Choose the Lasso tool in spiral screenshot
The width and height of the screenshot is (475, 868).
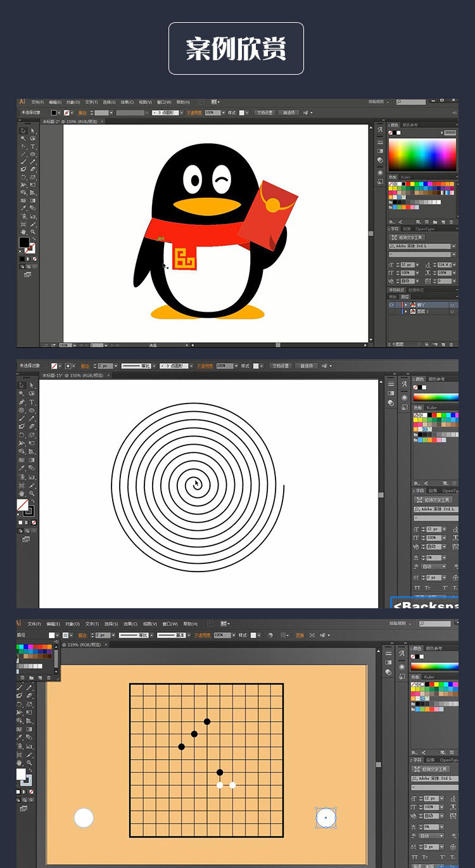pyautogui.click(x=32, y=393)
